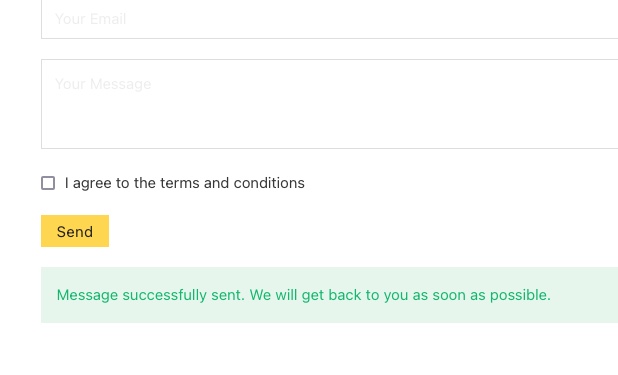Focus the Your Email input field
The height and width of the screenshot is (375, 618).
click(x=329, y=19)
